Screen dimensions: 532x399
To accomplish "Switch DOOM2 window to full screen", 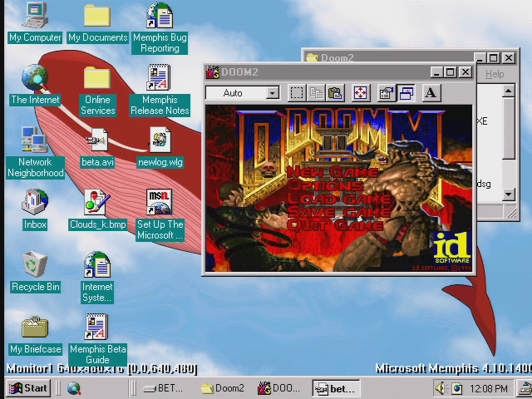I will (x=360, y=93).
